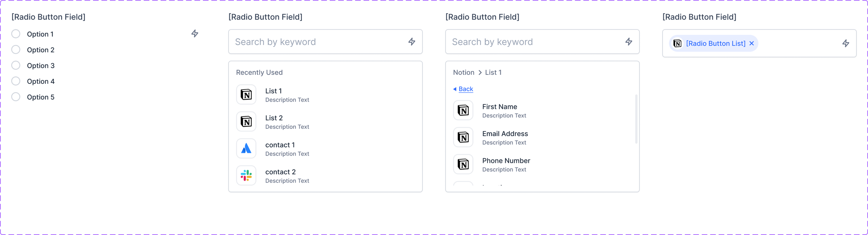Image resolution: width=868 pixels, height=235 pixels.
Task: Click the Option 1 label text
Action: click(40, 34)
